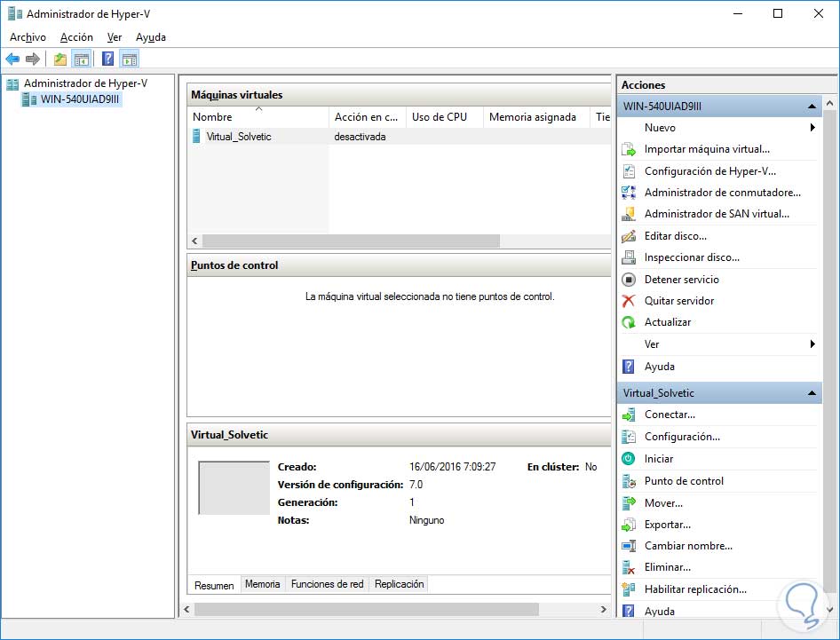Click the Editar disco pencil icon
840x640 pixels.
pyautogui.click(x=629, y=236)
